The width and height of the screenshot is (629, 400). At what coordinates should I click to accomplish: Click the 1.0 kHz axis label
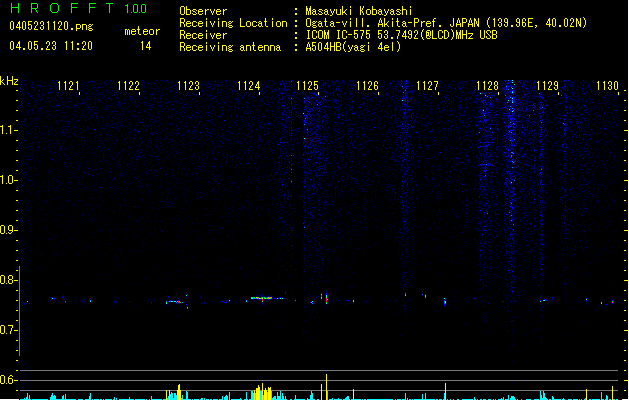8,180
